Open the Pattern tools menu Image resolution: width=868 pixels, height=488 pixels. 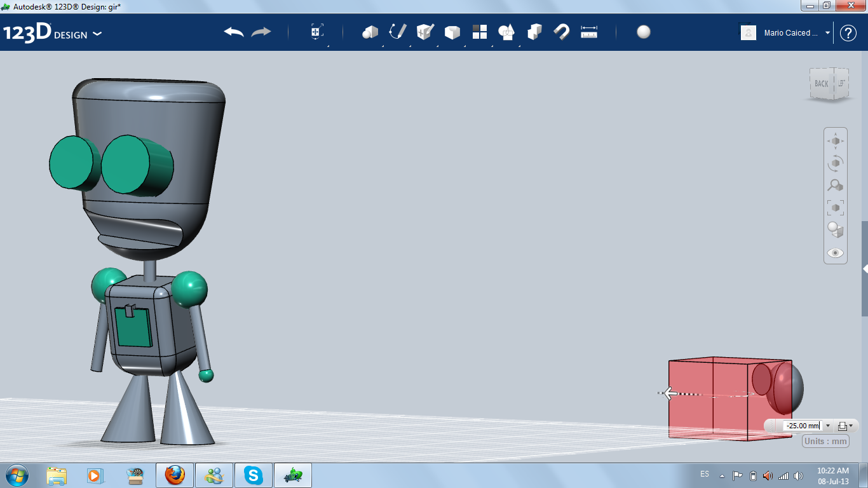point(480,32)
